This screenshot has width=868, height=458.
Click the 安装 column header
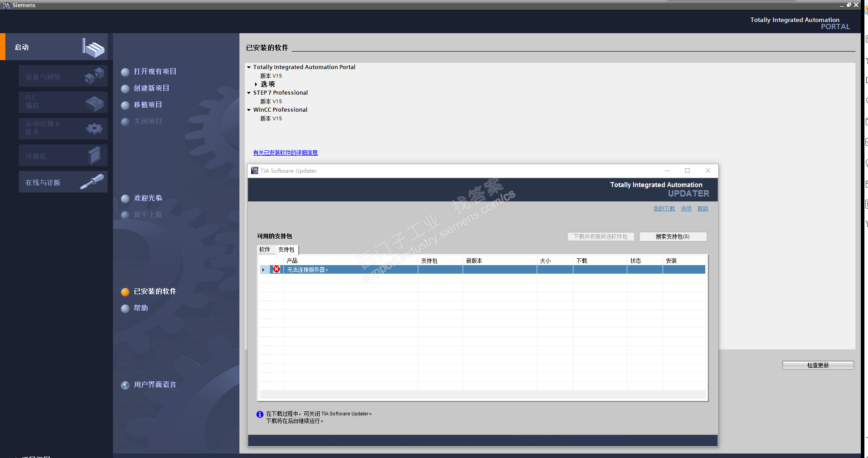(684, 261)
